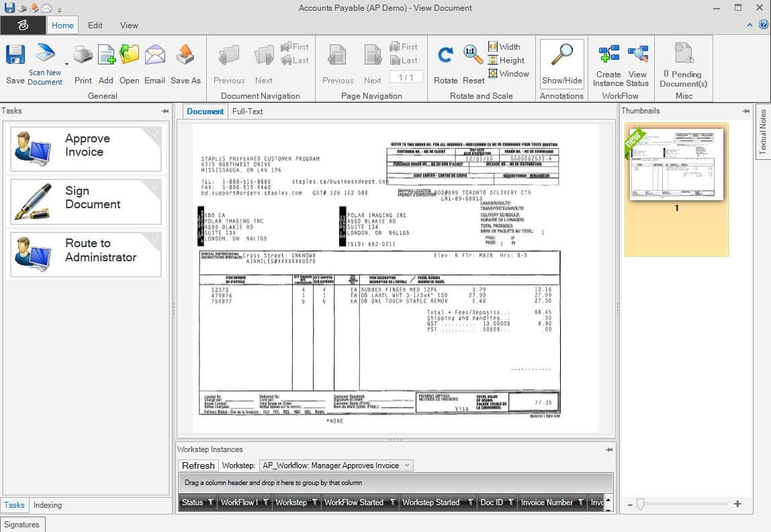This screenshot has width=771, height=532.
Task: Select the Tasks tab at panel bottom
Action: tap(14, 505)
